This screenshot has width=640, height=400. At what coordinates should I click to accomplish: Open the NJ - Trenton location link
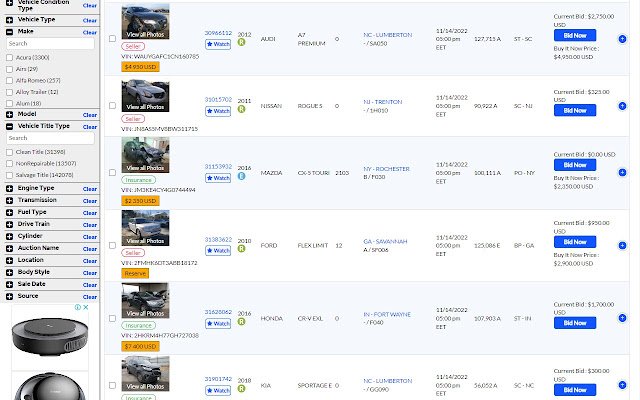click(x=382, y=102)
